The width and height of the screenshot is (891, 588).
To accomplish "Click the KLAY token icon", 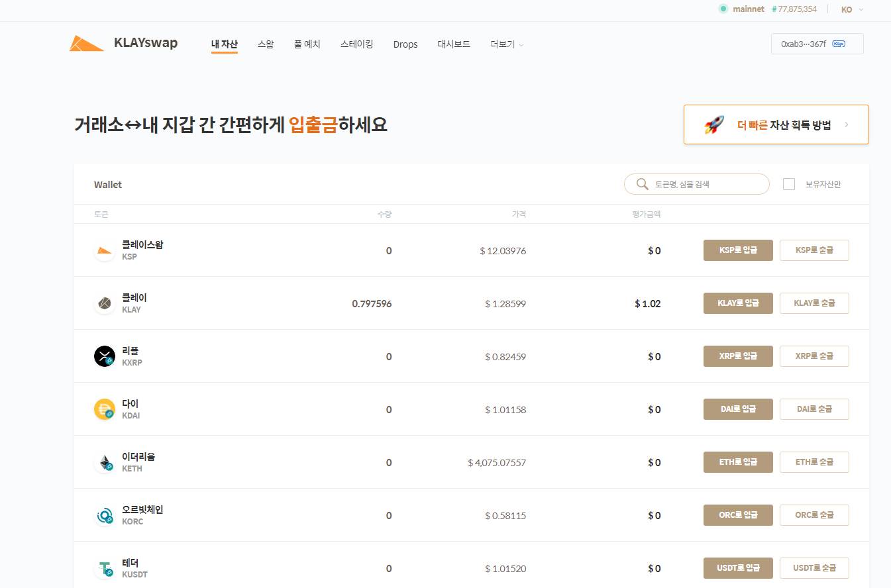I will click(x=105, y=303).
